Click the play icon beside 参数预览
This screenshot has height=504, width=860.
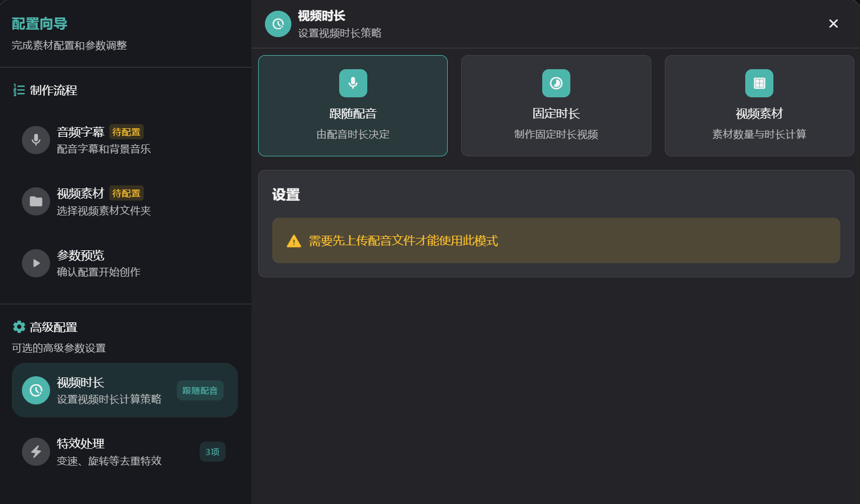(x=36, y=263)
